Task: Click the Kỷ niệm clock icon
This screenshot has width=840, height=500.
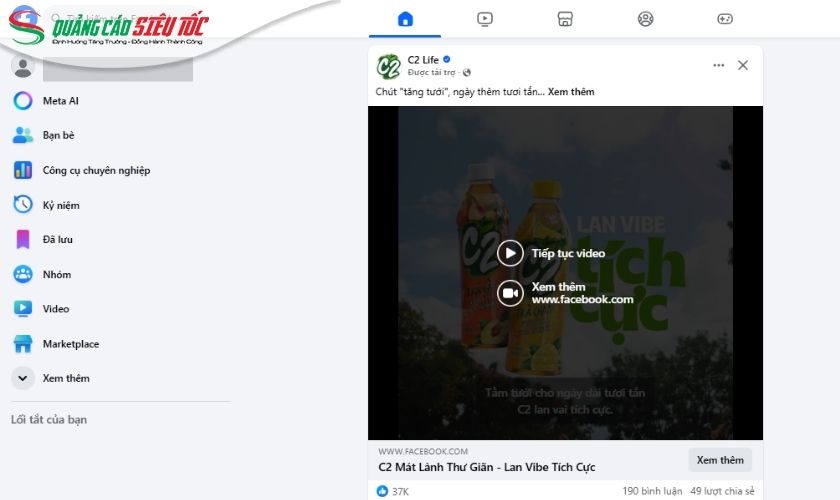Action: (x=22, y=204)
